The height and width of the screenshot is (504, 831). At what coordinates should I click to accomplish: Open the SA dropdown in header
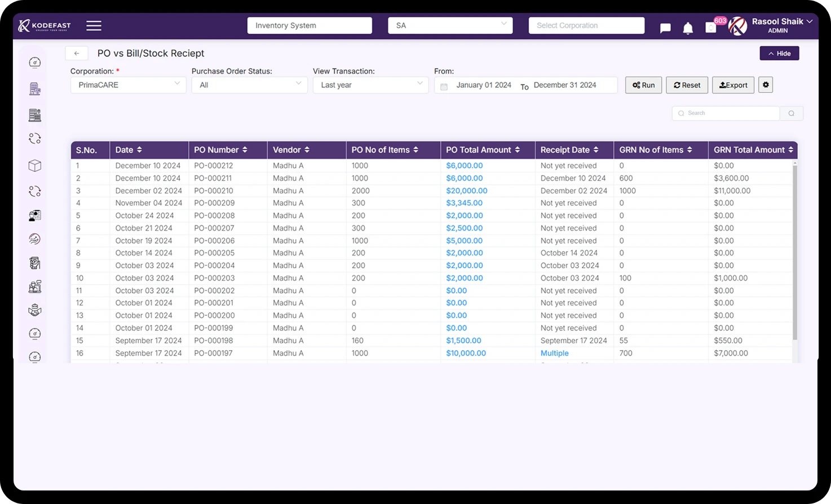pyautogui.click(x=450, y=25)
